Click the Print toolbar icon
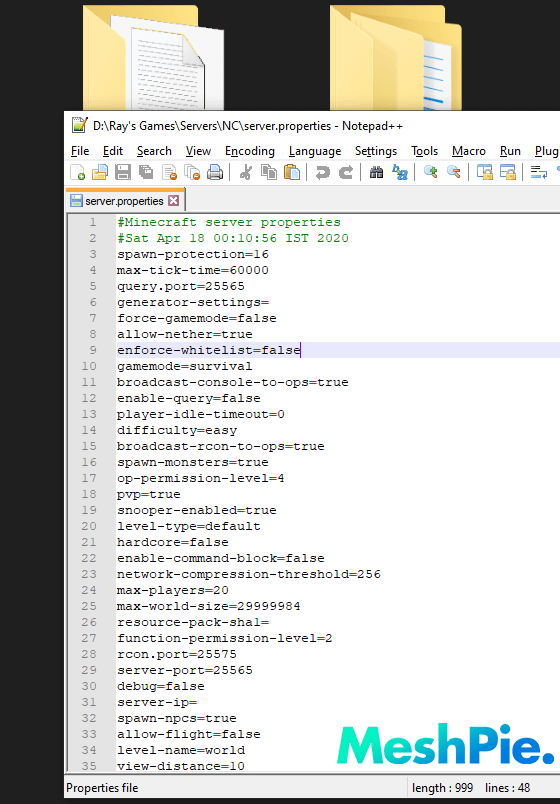 pyautogui.click(x=215, y=172)
